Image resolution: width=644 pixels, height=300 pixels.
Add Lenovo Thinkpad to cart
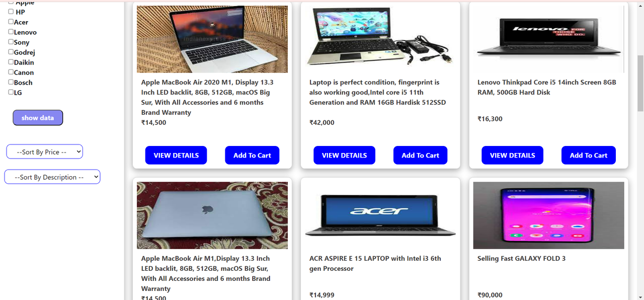(589, 155)
